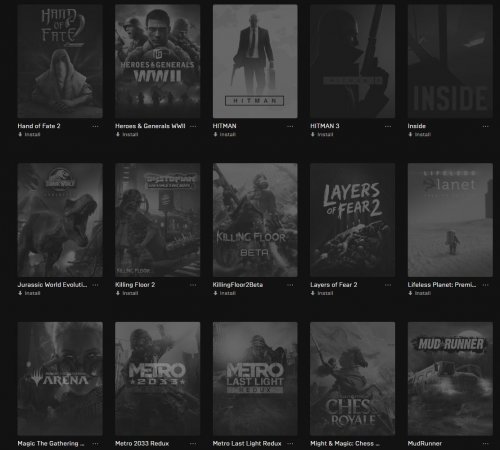Click Install under HITMAN 3
Image resolution: width=500 pixels, height=450 pixels.
point(322,134)
